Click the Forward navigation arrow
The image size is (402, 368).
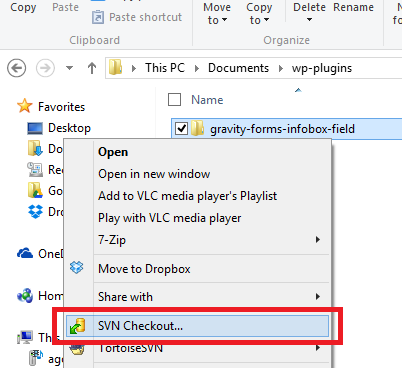[45, 68]
